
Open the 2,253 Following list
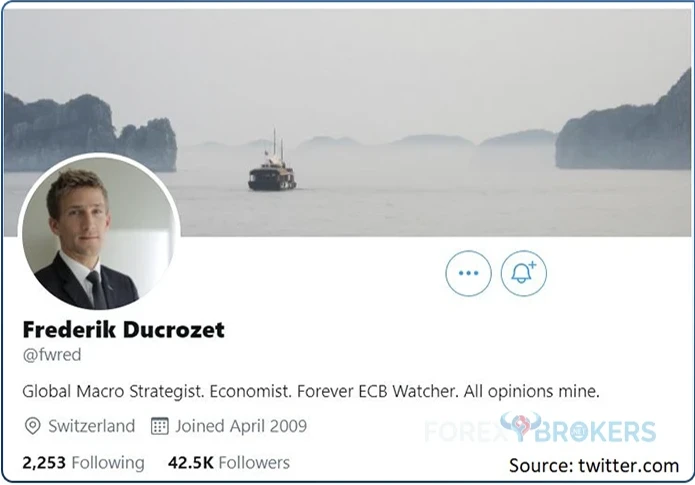(x=83, y=462)
